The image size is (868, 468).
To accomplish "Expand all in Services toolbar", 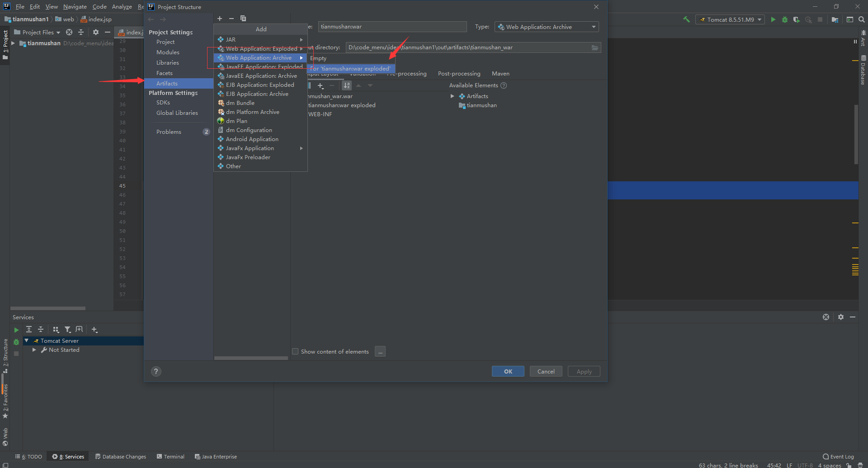I will (x=29, y=330).
